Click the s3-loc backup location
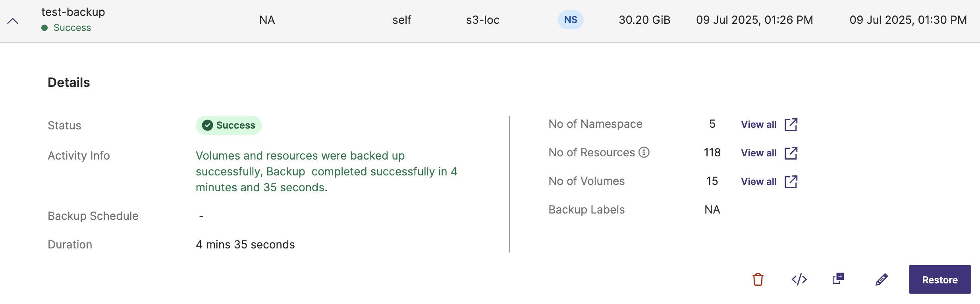This screenshot has height=304, width=980. [x=482, y=20]
